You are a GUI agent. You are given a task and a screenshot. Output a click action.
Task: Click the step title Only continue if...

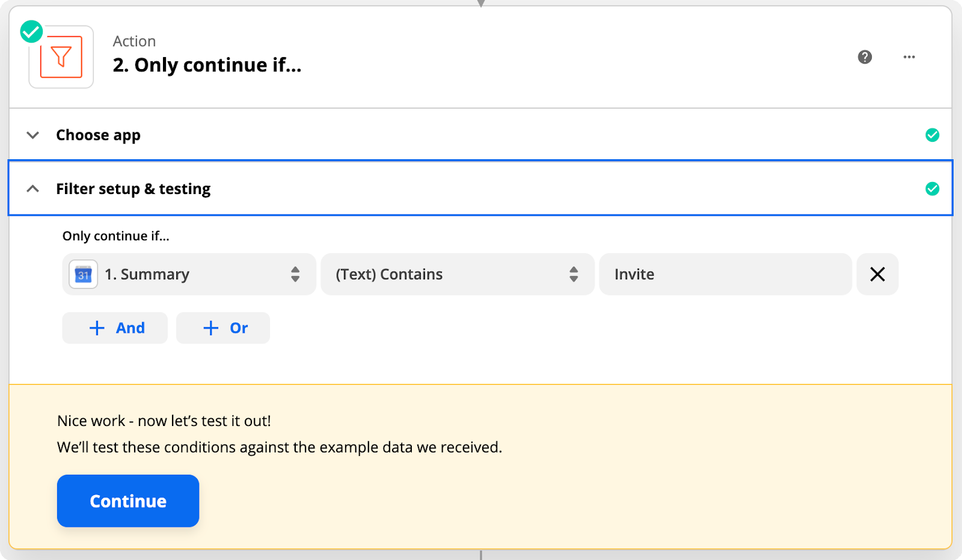coord(207,65)
